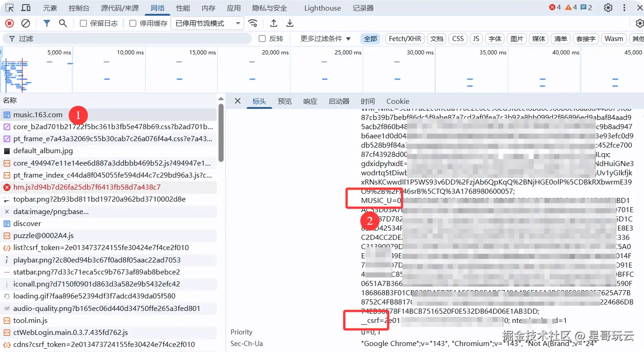Filter requests by 全部

click(x=371, y=39)
